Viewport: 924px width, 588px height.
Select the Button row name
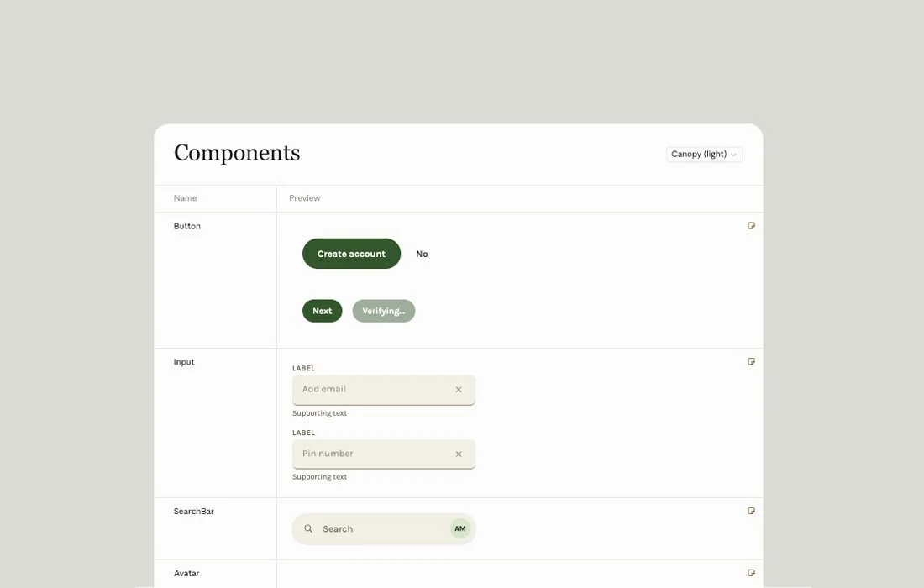(x=186, y=226)
